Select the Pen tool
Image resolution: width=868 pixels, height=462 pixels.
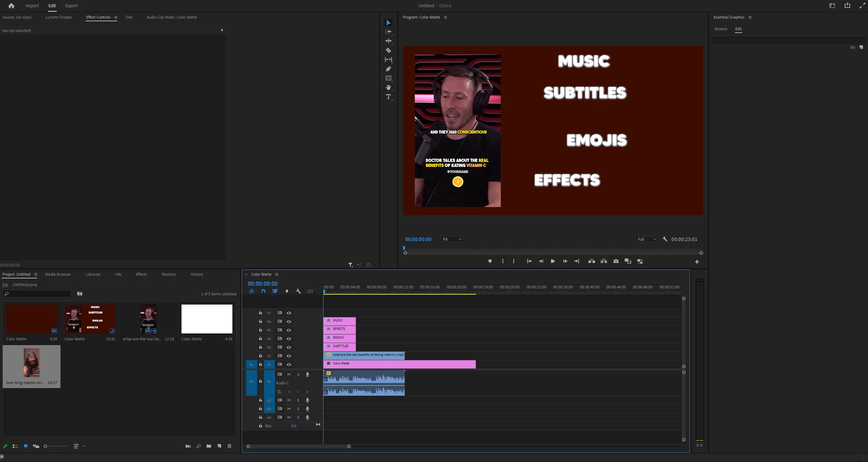[388, 69]
